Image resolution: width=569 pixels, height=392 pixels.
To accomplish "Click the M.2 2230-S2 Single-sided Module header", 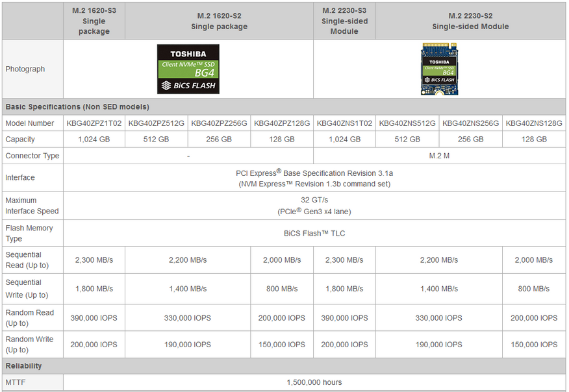I will pos(470,21).
